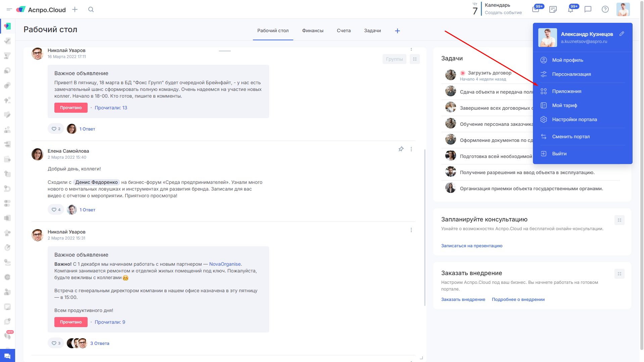
Task: Open task Загрузить договор
Action: [x=489, y=73]
